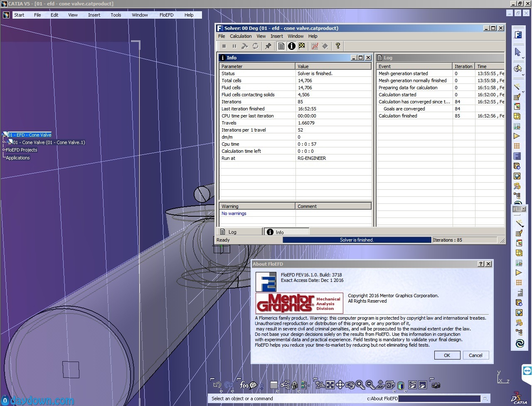Click the Zoom In magnifier icon
The width and height of the screenshot is (532, 406).
point(360,385)
